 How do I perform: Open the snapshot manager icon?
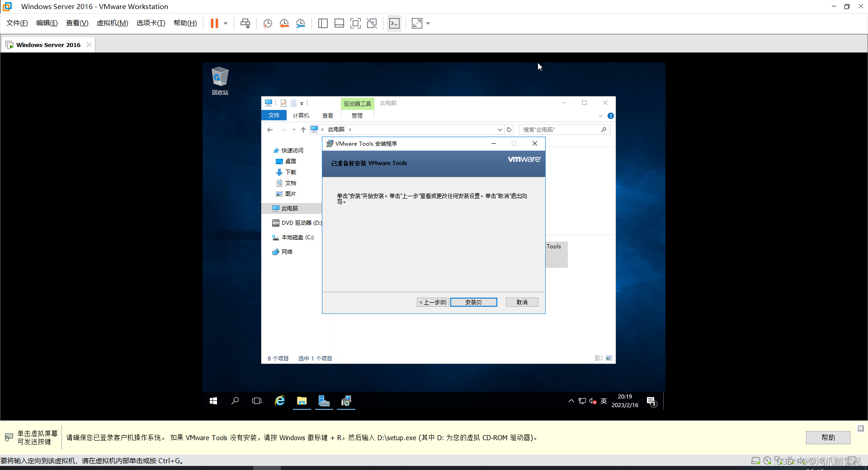[301, 24]
